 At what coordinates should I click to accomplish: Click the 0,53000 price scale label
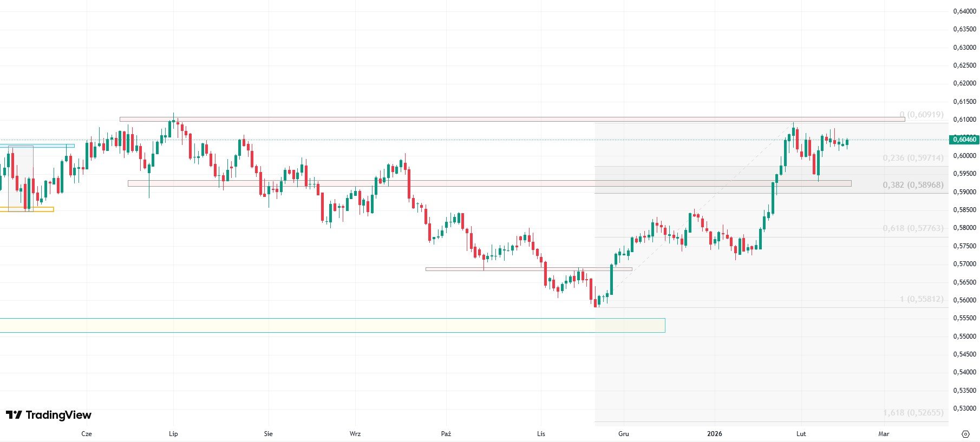(964, 408)
